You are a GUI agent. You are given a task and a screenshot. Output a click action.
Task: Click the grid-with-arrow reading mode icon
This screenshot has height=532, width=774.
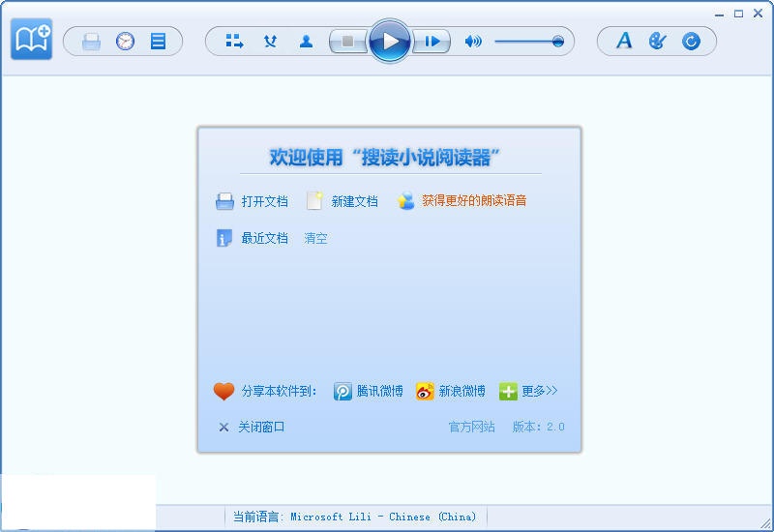[234, 41]
